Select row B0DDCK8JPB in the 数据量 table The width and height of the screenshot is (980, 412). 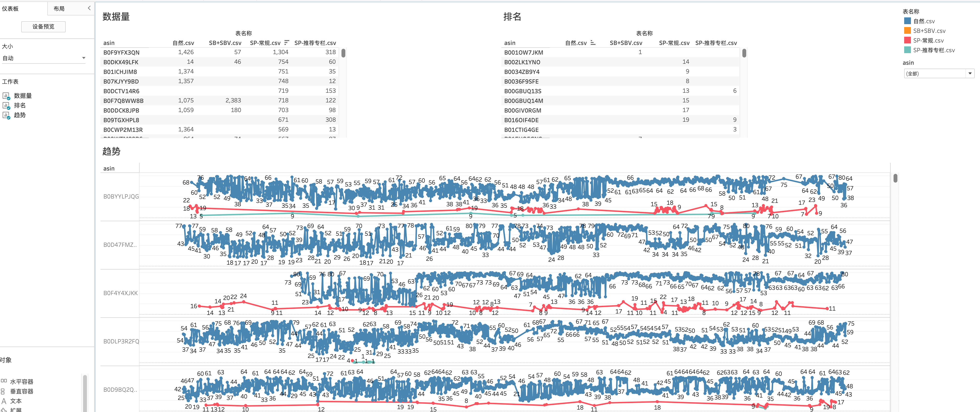220,110
